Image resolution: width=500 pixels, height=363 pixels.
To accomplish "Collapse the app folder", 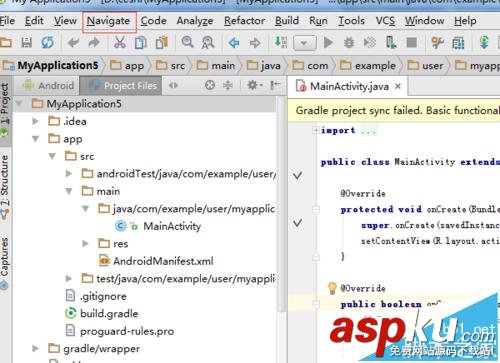I will point(35,138).
